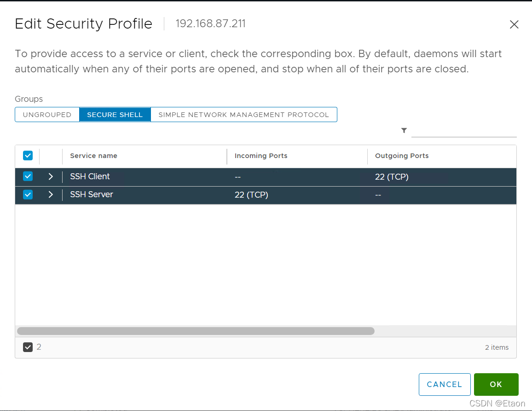Click the Outgoing Ports column header
This screenshot has width=532, height=411.
click(402, 156)
